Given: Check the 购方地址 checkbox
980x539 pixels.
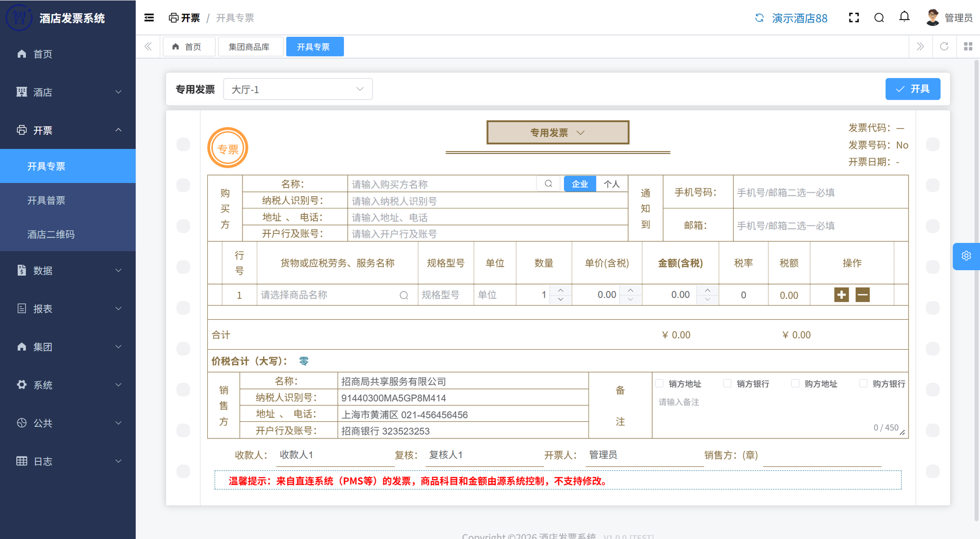Looking at the screenshot, I should tap(795, 384).
